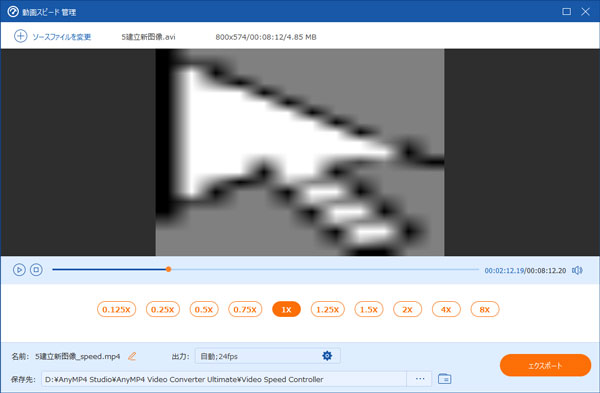Select 2X speed
Screen dimensions: 600x393
(x=408, y=309)
